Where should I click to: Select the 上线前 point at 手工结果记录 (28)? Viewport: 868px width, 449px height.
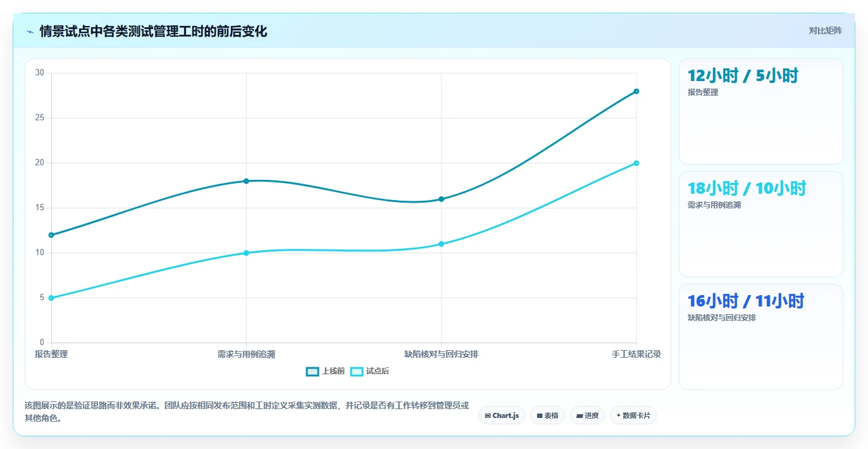click(636, 91)
